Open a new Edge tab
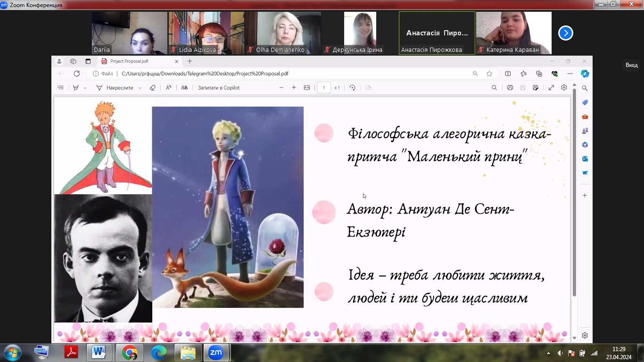The image size is (644, 362). 190,61
